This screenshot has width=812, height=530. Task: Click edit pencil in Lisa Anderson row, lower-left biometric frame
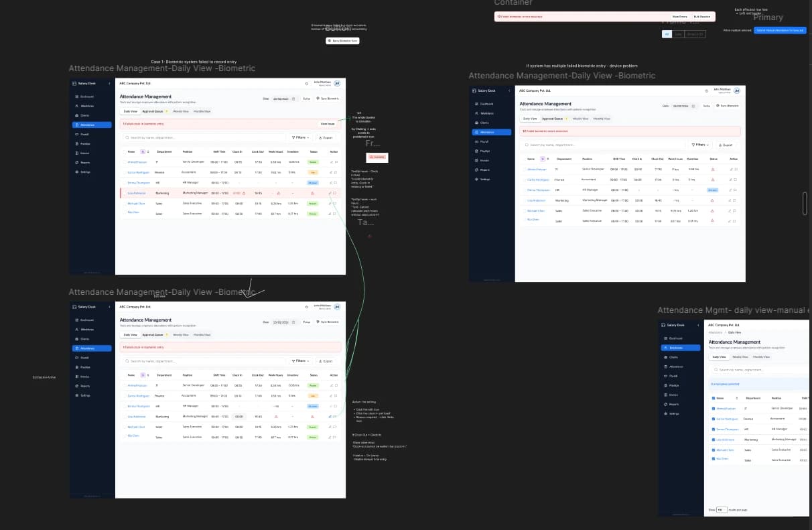(330, 416)
